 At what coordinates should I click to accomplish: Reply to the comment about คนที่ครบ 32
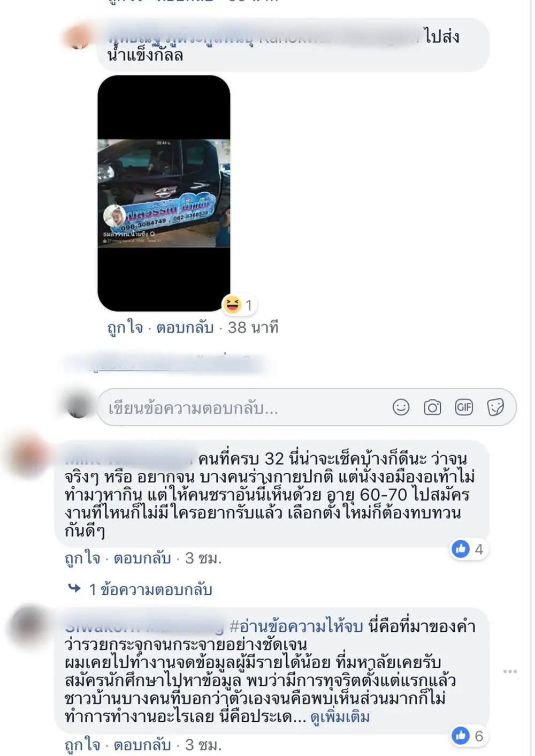coord(142,558)
